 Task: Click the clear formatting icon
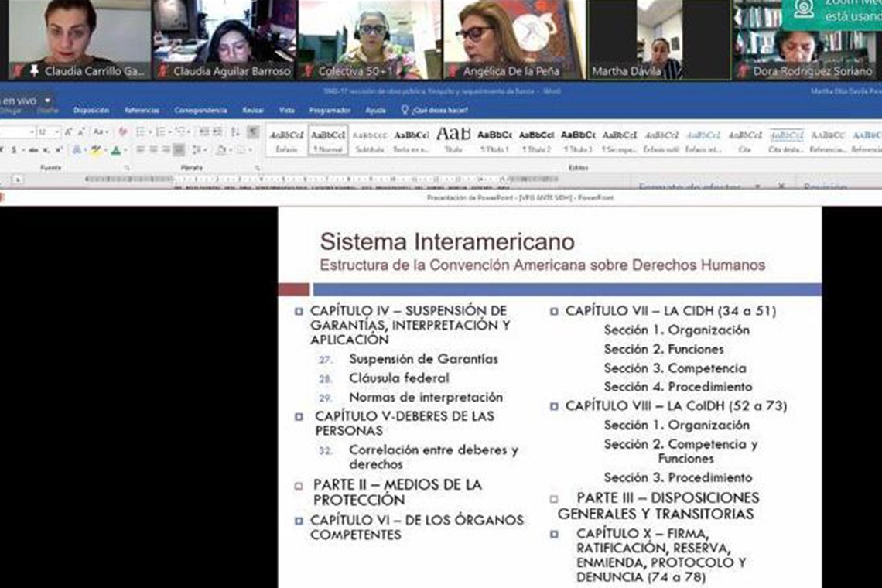tap(122, 132)
